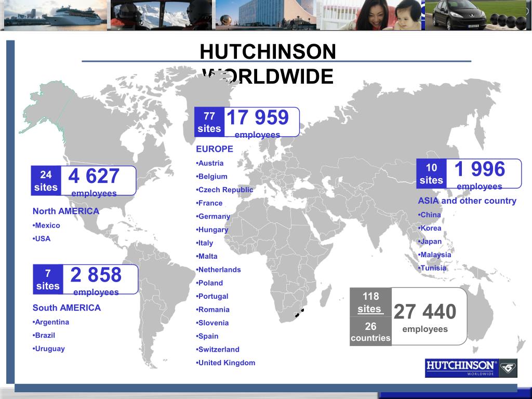The image size is (532, 399).
Task: Click the 10 sites Asia box
Action: pos(431,174)
